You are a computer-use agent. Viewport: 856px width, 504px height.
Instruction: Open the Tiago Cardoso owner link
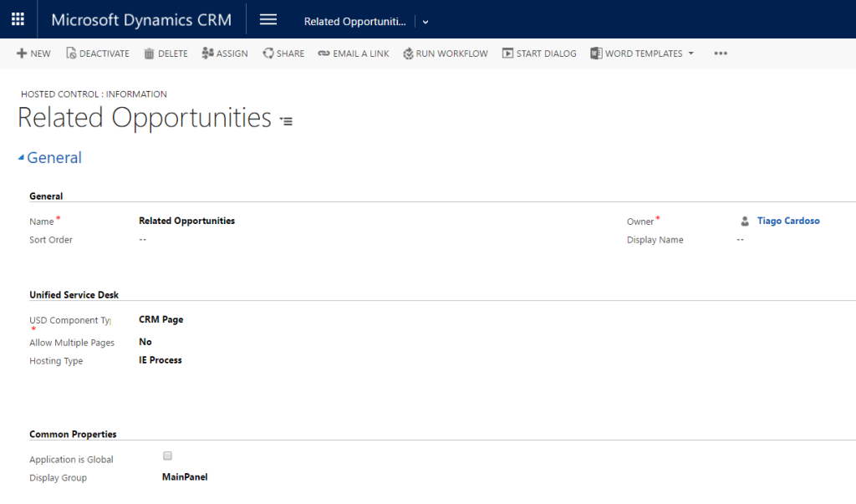click(787, 221)
